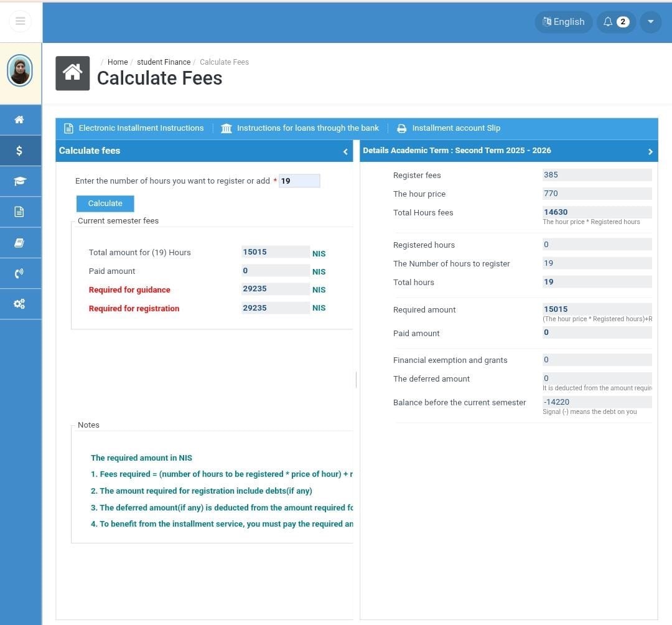This screenshot has width=672, height=625.
Task: Focus the number of hours input field
Action: click(299, 181)
